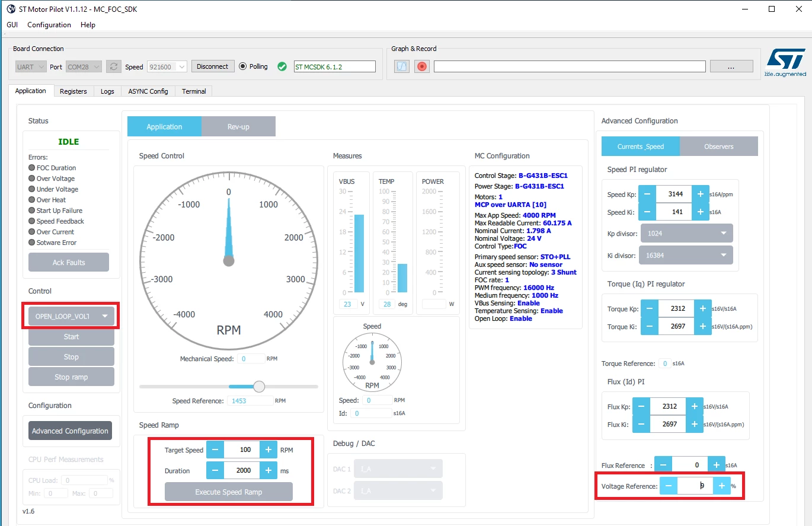Click the Disconnect button
Screen dimensions: 812x526
[213, 66]
